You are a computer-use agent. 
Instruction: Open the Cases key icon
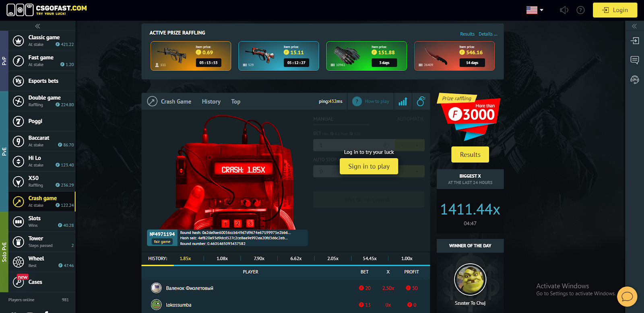[x=18, y=282]
